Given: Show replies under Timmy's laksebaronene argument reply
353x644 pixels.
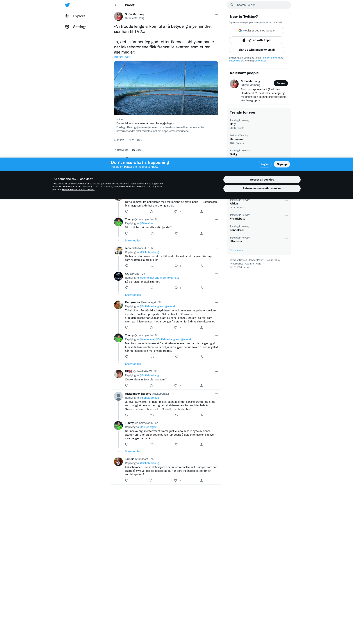Looking at the screenshot, I should pyautogui.click(x=133, y=364).
